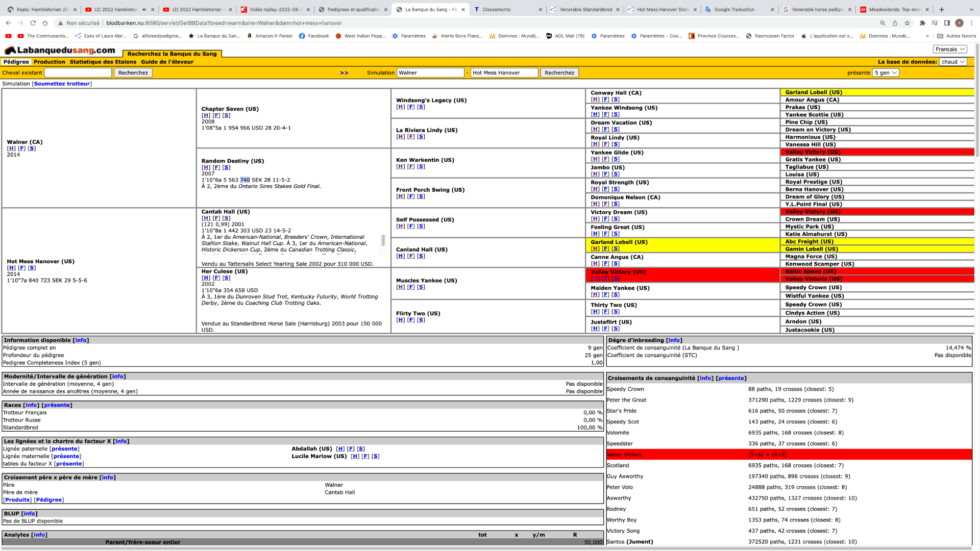Open the database dropdown showing chaud
This screenshot has height=551, width=980.
(x=953, y=62)
